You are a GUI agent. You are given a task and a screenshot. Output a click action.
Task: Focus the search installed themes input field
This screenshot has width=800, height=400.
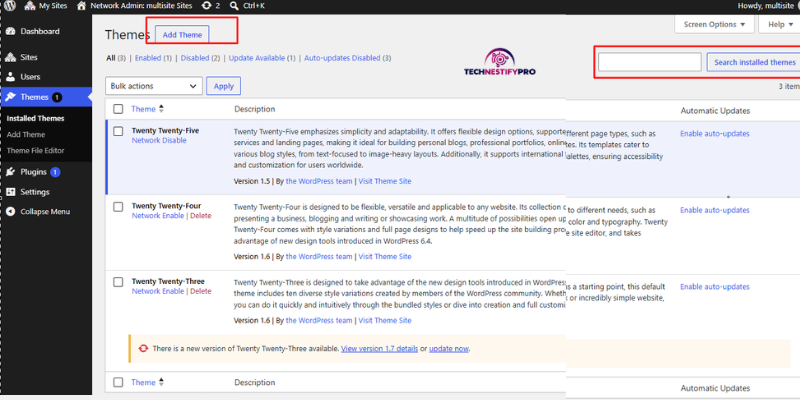coord(649,62)
